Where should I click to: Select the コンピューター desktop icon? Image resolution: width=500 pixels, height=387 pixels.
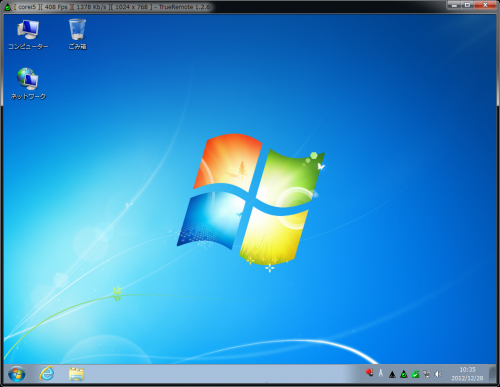28,35
